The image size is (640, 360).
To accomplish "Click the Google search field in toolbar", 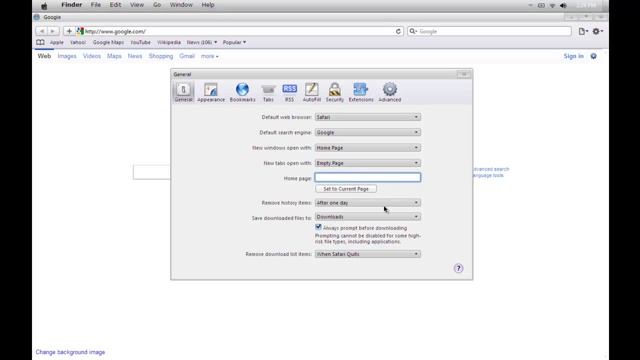I will [x=489, y=31].
